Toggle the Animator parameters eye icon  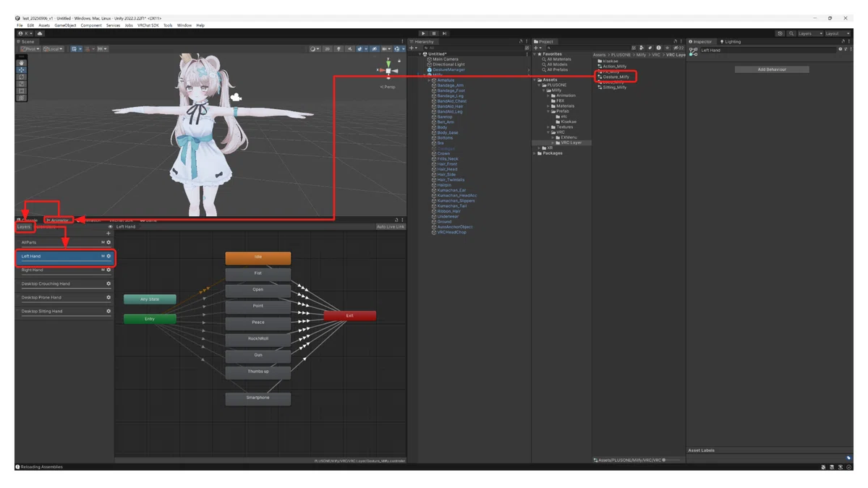110,227
